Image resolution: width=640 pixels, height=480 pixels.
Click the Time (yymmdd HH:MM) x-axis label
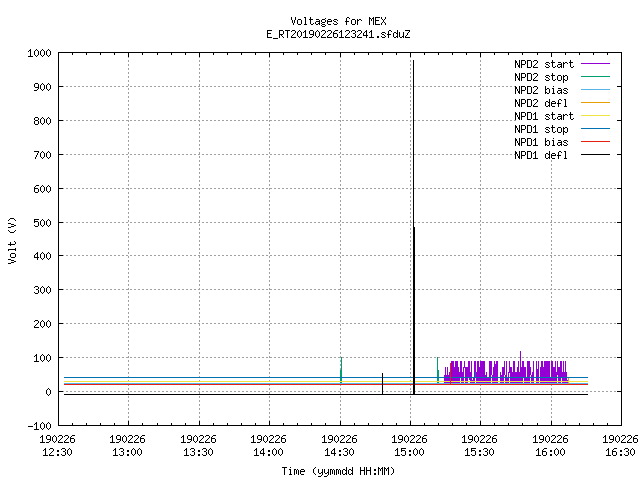[338, 471]
